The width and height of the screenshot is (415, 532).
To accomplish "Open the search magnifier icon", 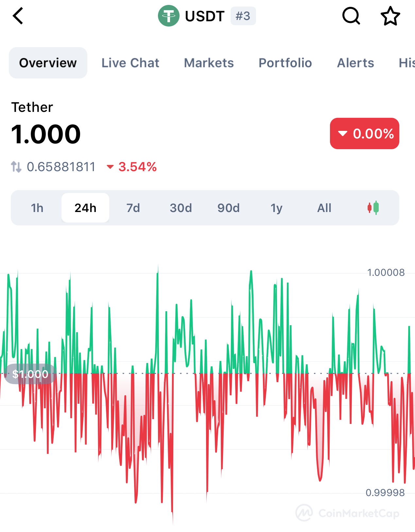I will point(351,16).
